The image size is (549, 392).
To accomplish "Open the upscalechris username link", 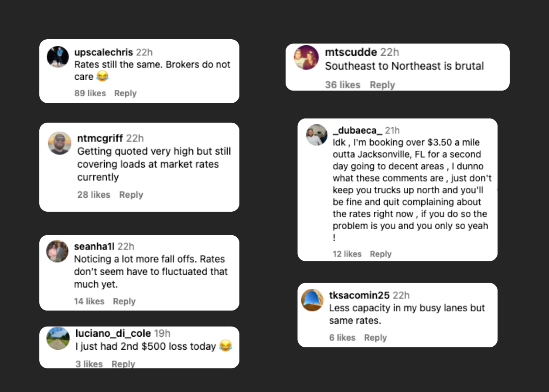I will 103,52.
